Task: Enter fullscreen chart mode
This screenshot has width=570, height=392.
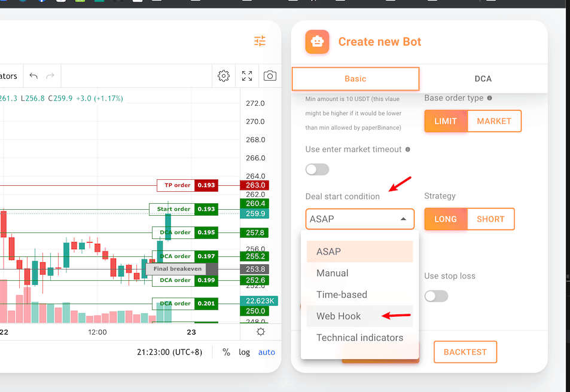Action: (x=247, y=76)
